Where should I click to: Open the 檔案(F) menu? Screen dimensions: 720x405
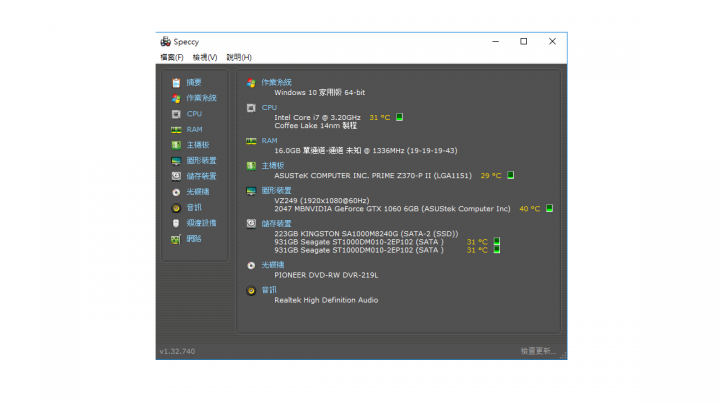pyautogui.click(x=172, y=57)
